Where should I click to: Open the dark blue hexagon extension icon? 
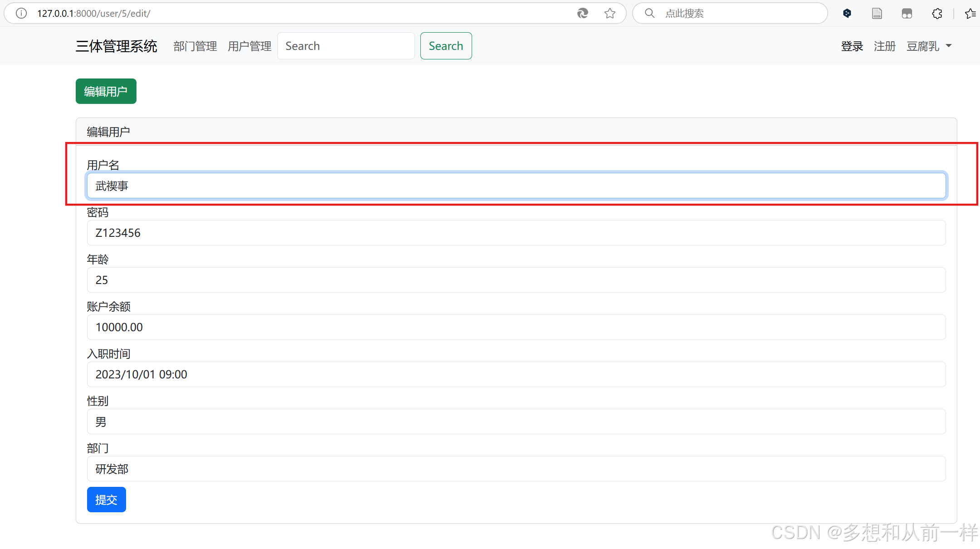847,13
